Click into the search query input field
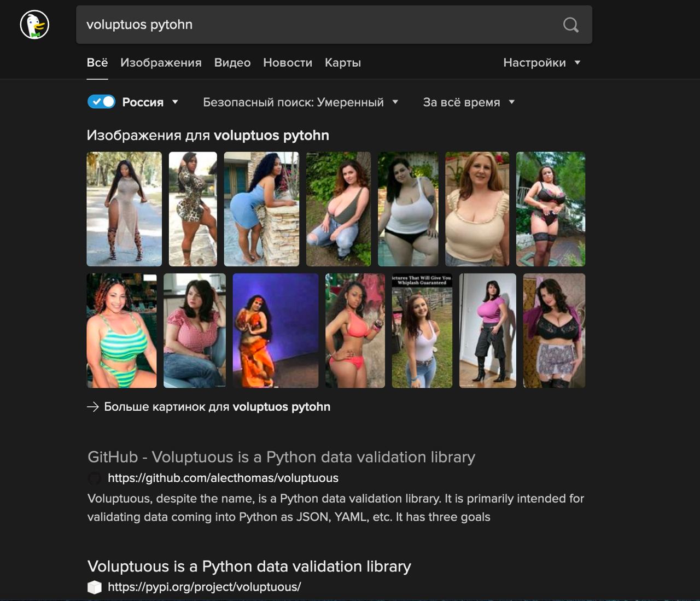The width and height of the screenshot is (700, 601). 320,25
